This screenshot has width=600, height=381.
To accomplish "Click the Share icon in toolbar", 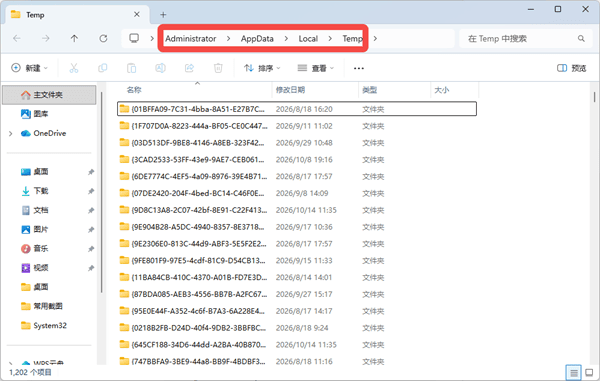I will click(x=189, y=68).
